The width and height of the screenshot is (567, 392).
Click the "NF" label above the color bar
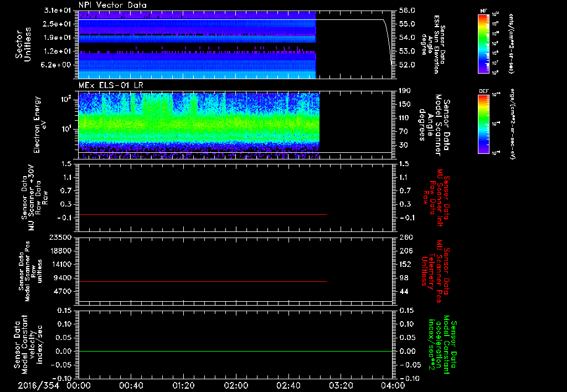point(484,11)
